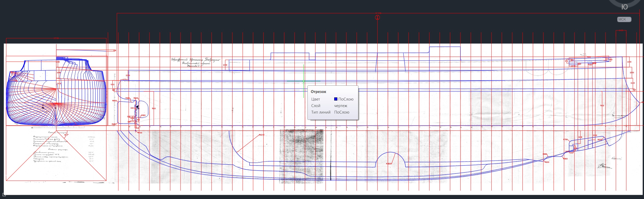Click the green crosshair pickbox center
Image resolution: width=644 pixels, height=199 pixels.
[x=304, y=81]
